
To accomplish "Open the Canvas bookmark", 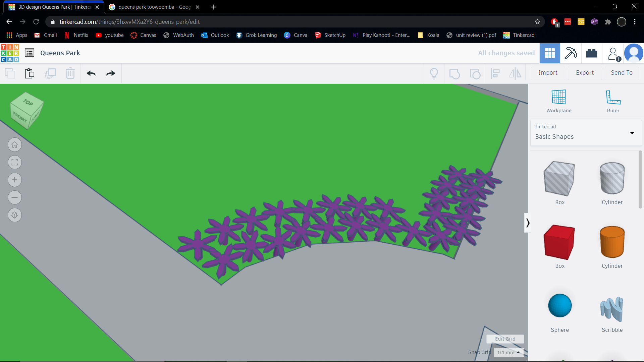I will pos(144,35).
